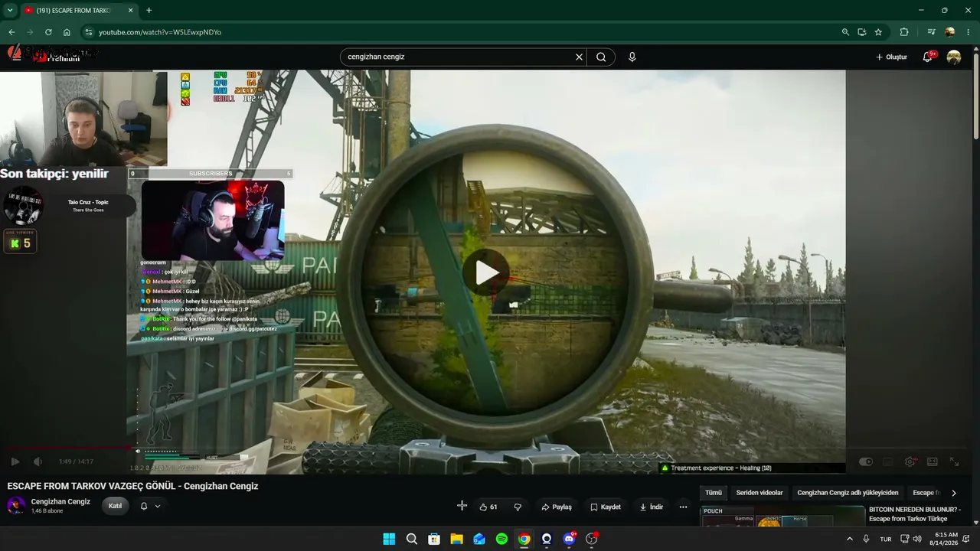Click the magnifier search button
Screen dimensions: 980x551
point(601,57)
